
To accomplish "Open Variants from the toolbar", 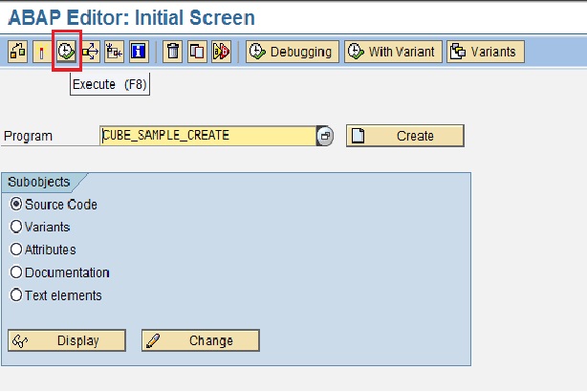I will [x=483, y=52].
